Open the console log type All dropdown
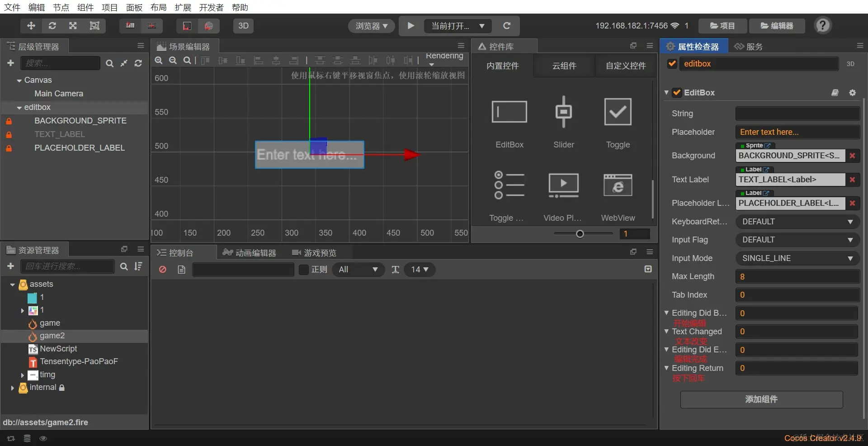 [x=359, y=270]
